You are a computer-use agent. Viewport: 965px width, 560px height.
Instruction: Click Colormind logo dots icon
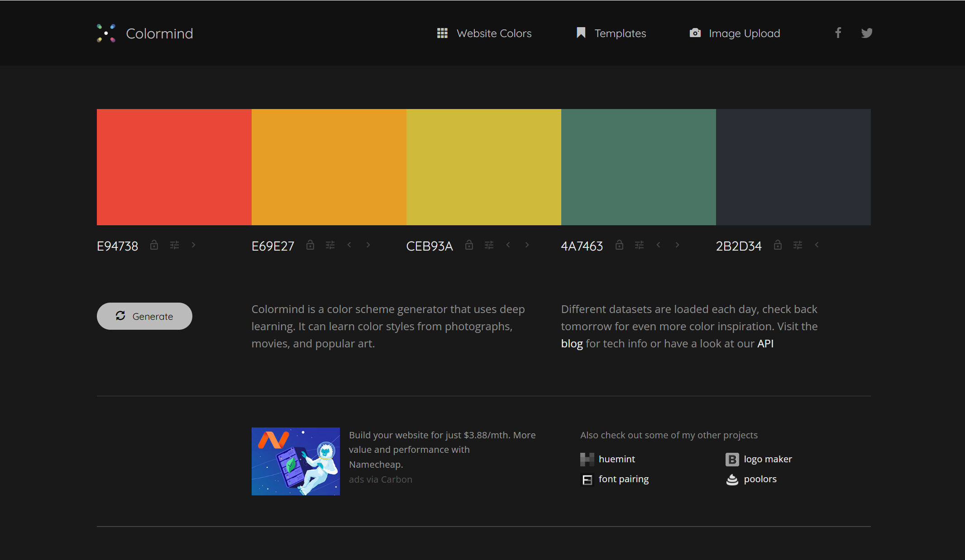[x=106, y=33]
